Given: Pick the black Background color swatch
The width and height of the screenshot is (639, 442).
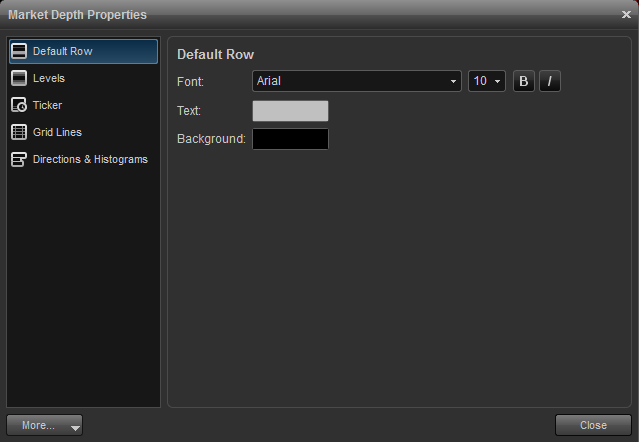Looking at the screenshot, I should [290, 139].
